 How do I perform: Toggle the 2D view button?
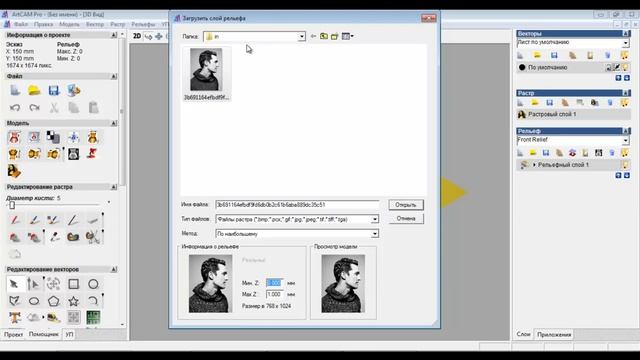tap(137, 36)
